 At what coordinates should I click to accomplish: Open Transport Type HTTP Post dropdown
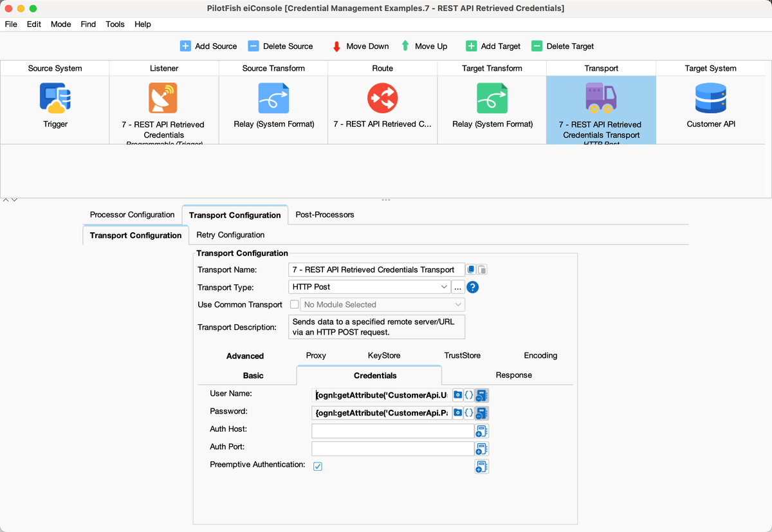(x=369, y=286)
